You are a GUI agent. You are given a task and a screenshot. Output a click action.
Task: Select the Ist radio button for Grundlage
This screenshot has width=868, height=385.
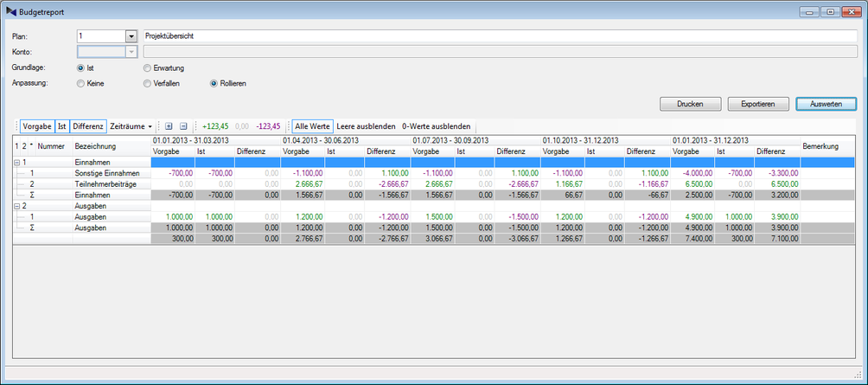tap(81, 67)
